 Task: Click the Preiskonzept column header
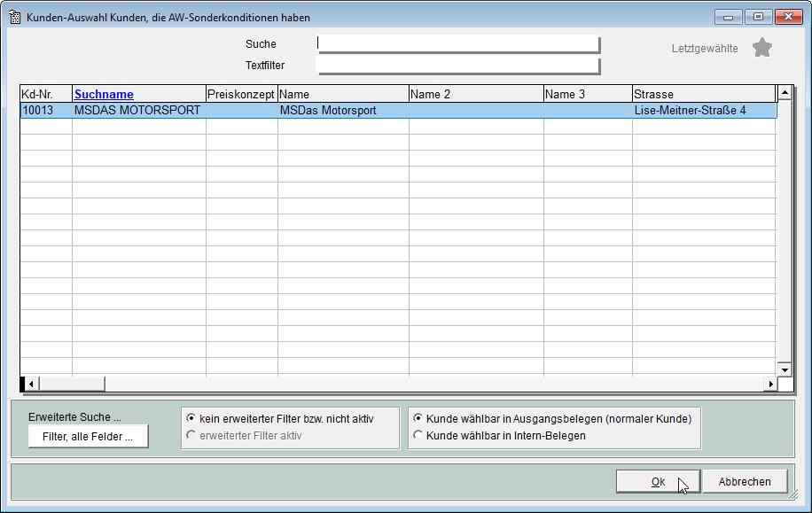pos(241,94)
